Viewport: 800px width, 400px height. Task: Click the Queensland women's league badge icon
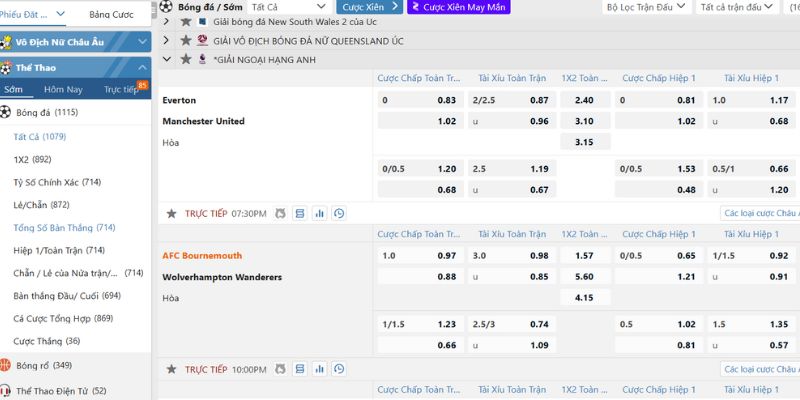tap(204, 41)
